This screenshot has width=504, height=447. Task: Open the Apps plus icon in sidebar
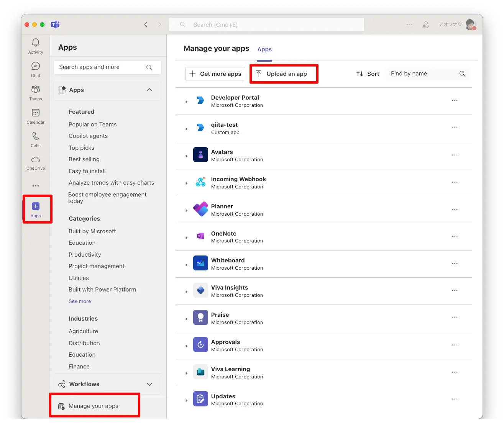pyautogui.click(x=36, y=206)
